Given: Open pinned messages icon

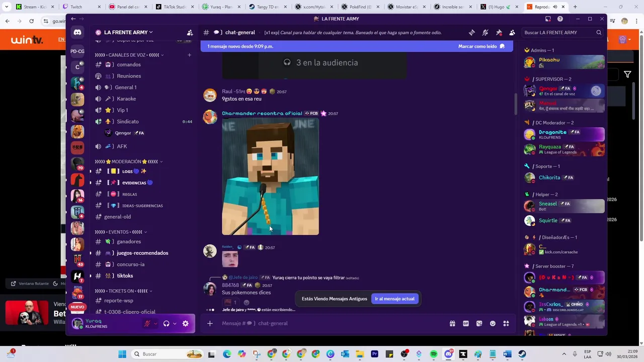Looking at the screenshot, I should tap(499, 33).
